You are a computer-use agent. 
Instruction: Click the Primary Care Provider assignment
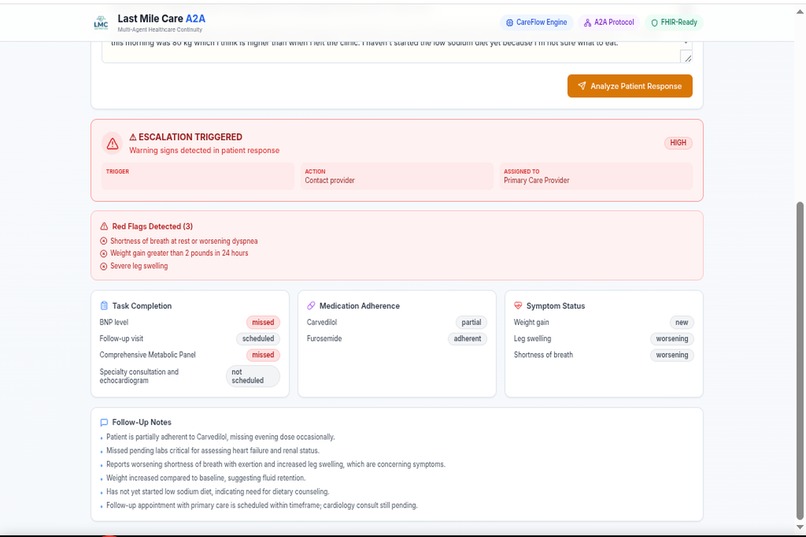[536, 180]
